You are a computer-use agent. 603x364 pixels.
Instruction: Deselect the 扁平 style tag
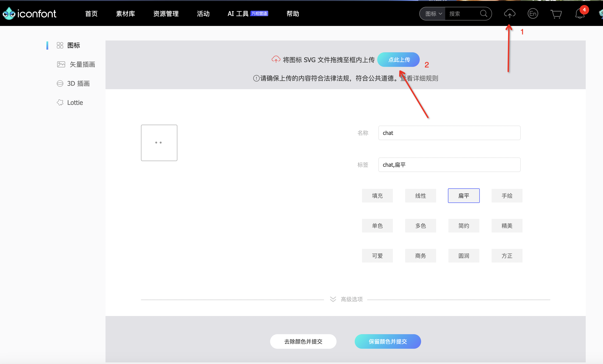click(x=464, y=196)
